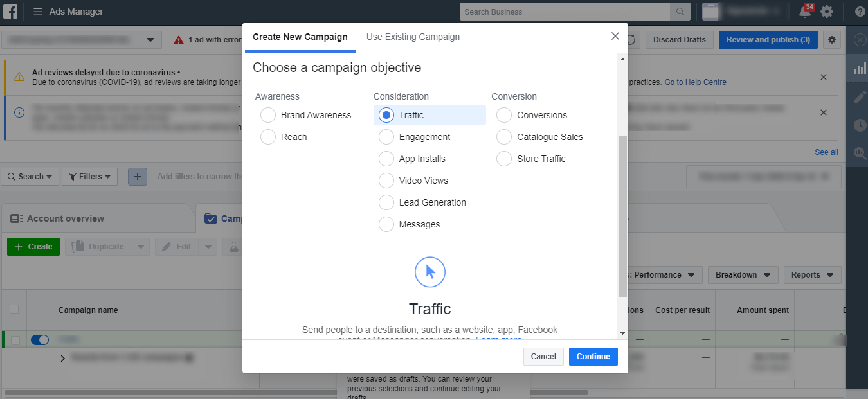Open the Breakdown dropdown
The image size is (868, 399).
point(743,275)
